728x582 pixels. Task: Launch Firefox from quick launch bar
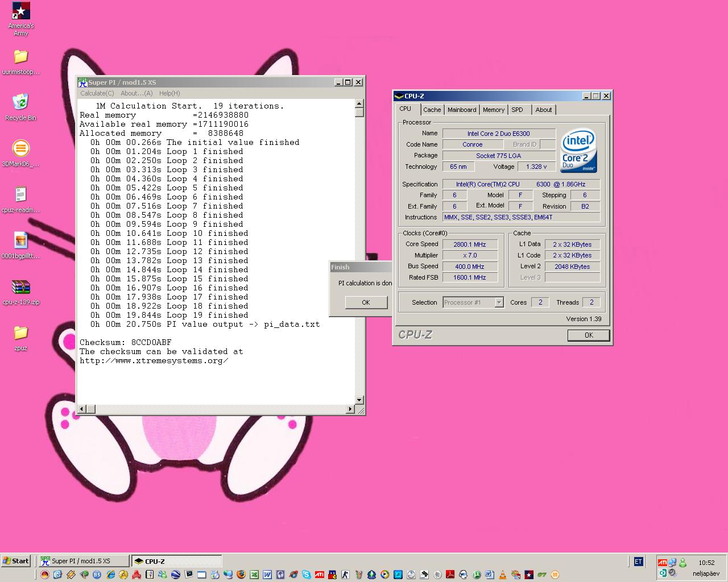coord(241,575)
